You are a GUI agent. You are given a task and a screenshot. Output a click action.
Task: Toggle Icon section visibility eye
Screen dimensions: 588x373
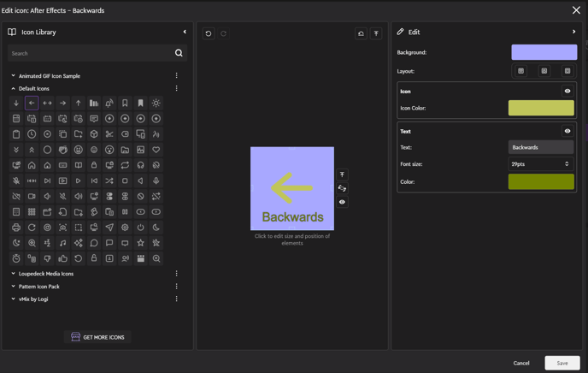tap(567, 91)
